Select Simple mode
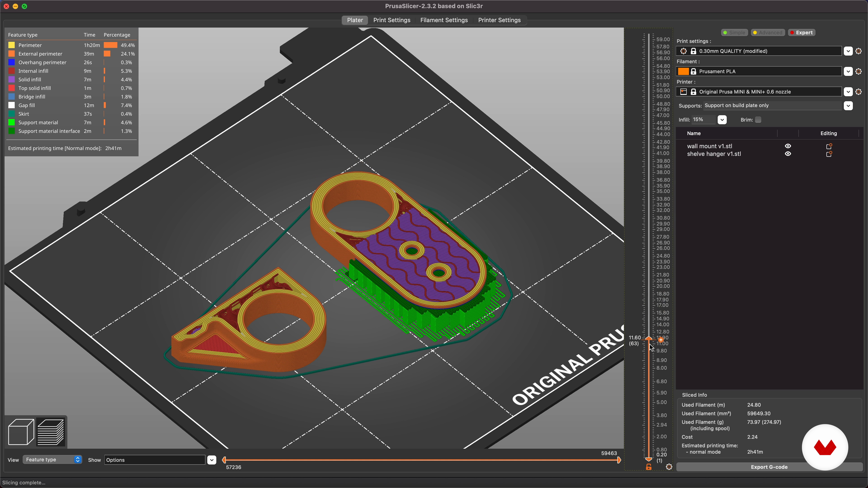The width and height of the screenshot is (868, 488). tap(734, 33)
